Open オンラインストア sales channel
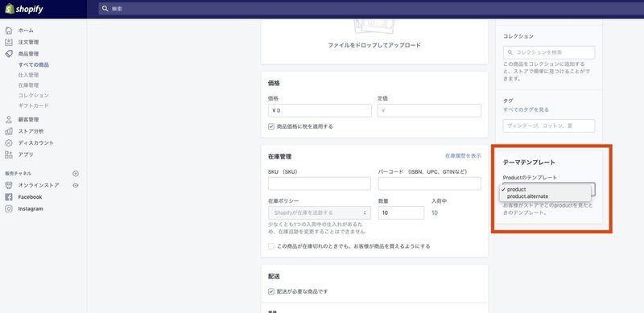Image resolution: width=644 pixels, height=313 pixels. coord(39,185)
